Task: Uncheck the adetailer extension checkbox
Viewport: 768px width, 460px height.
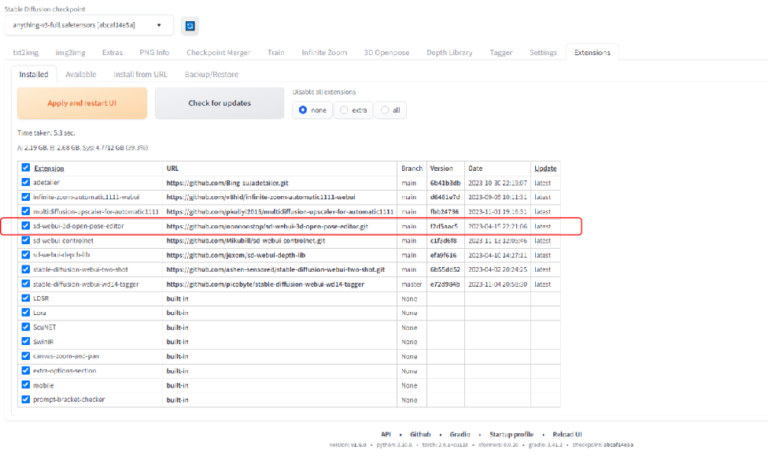Action: (x=26, y=183)
